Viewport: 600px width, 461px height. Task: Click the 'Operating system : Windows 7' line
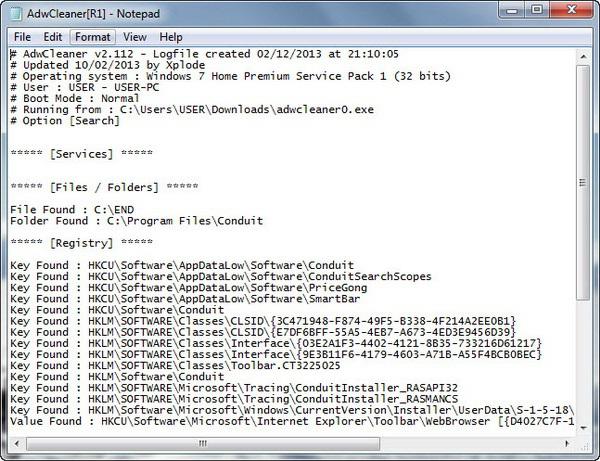(231, 76)
